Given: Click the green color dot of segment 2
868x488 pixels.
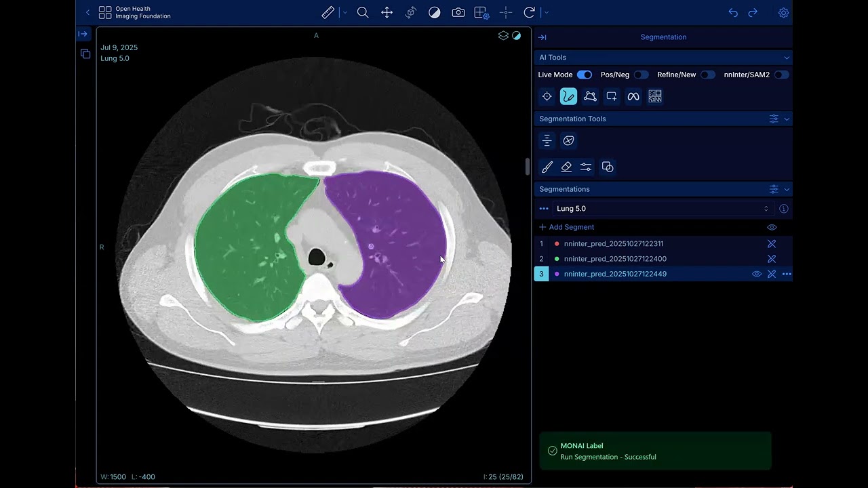Looking at the screenshot, I should tap(557, 259).
